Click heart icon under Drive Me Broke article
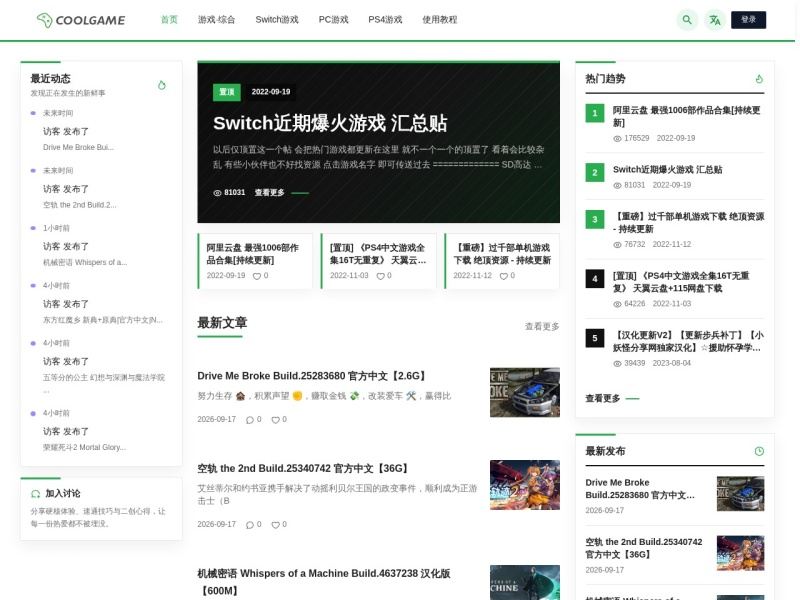This screenshot has height=600, width=800. [275, 420]
